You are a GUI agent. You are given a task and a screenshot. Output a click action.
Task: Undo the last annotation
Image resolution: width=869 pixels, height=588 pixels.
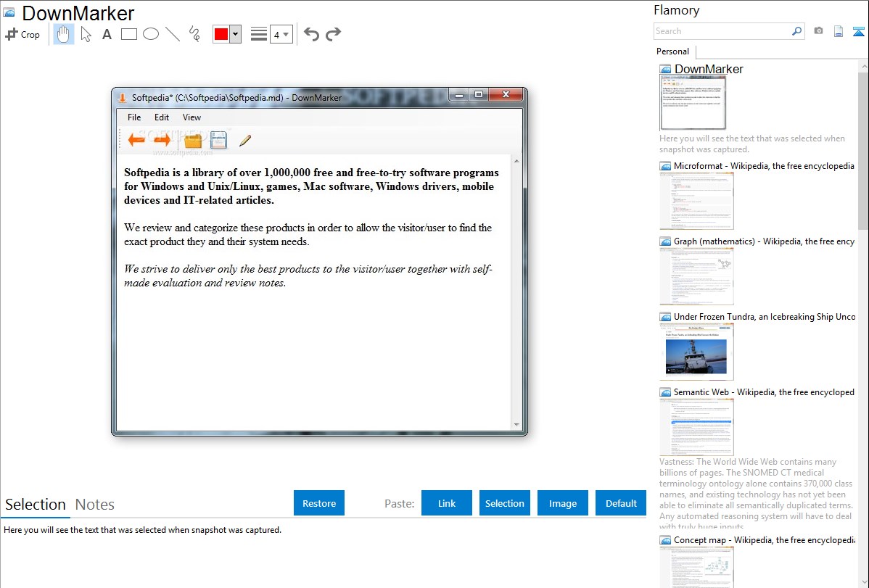point(311,34)
